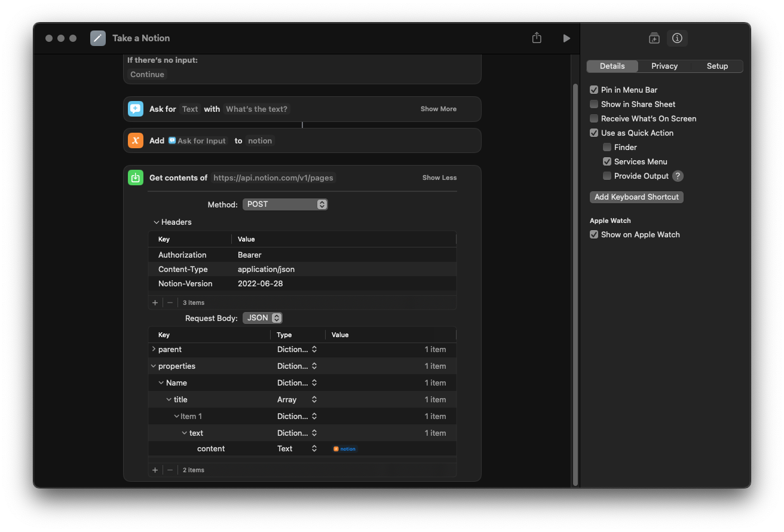Open the action library icon

[x=654, y=38]
